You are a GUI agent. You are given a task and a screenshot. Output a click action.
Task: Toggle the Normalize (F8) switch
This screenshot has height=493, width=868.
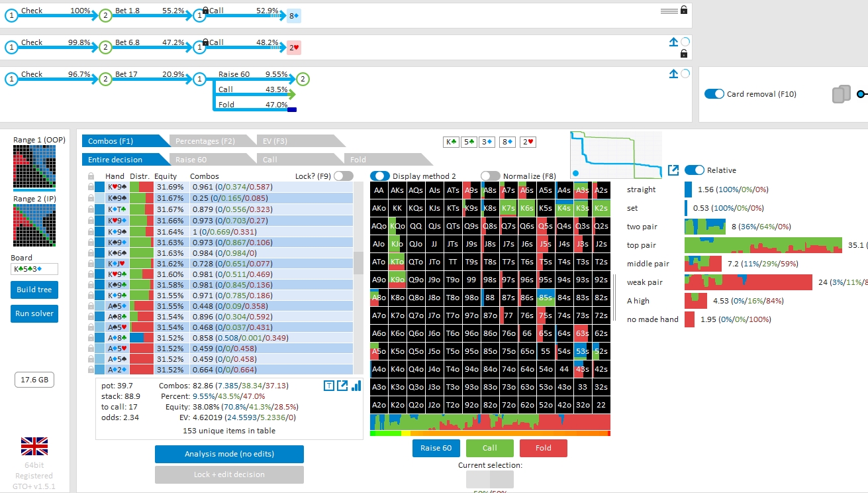point(490,176)
